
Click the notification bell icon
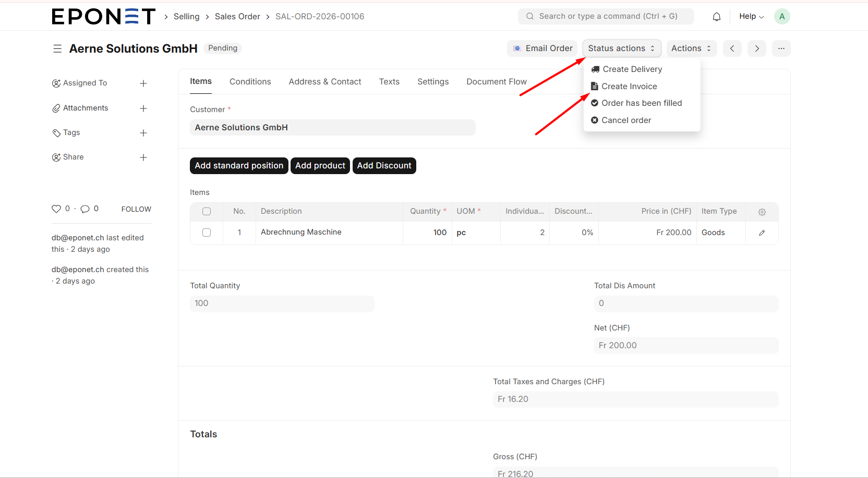tap(716, 17)
